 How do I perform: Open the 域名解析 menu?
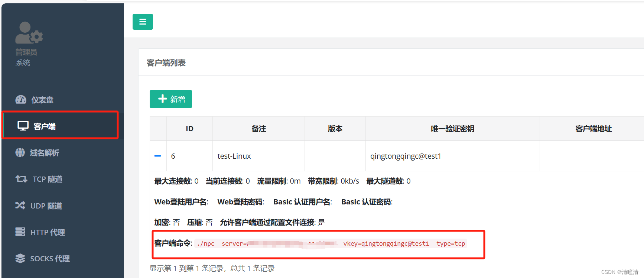[63, 152]
